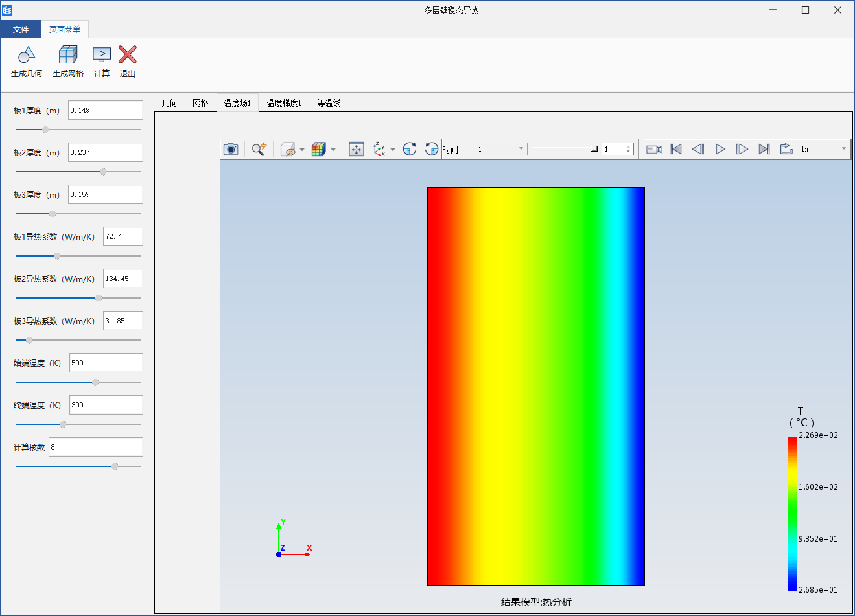This screenshot has width=855, height=616.
Task: Click the 板1导热系数 slider handle
Action: coord(57,256)
